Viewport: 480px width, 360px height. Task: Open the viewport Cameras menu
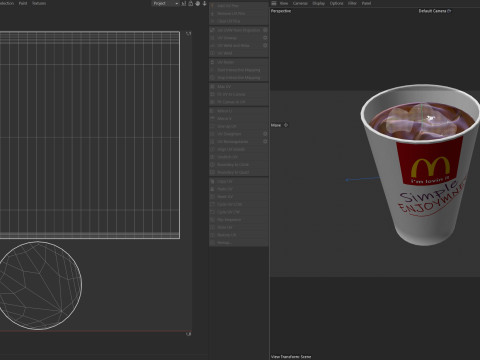[x=300, y=3]
